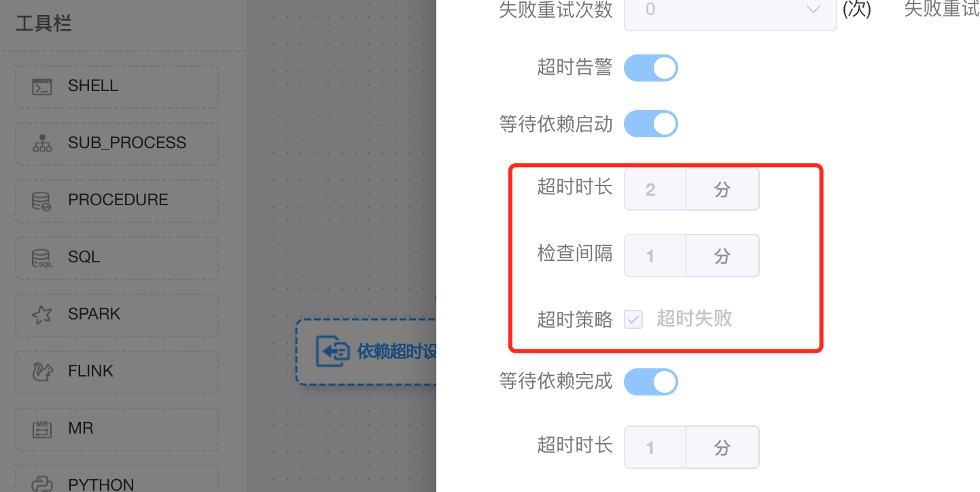Select the SPARK star icon
This screenshot has width=980, height=492.
42,315
